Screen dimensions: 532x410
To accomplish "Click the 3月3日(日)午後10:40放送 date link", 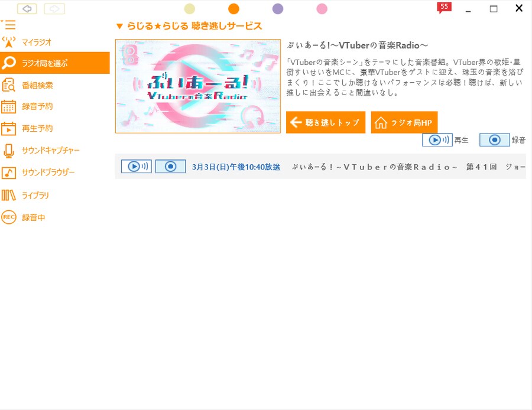I will pyautogui.click(x=236, y=167).
